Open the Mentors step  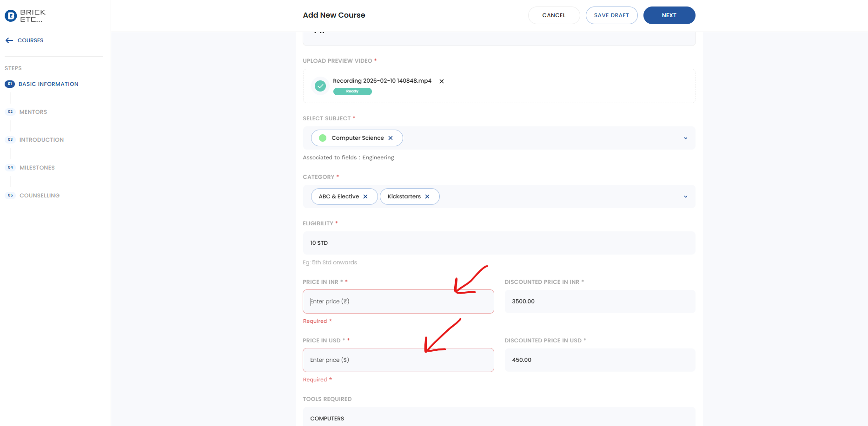click(33, 112)
